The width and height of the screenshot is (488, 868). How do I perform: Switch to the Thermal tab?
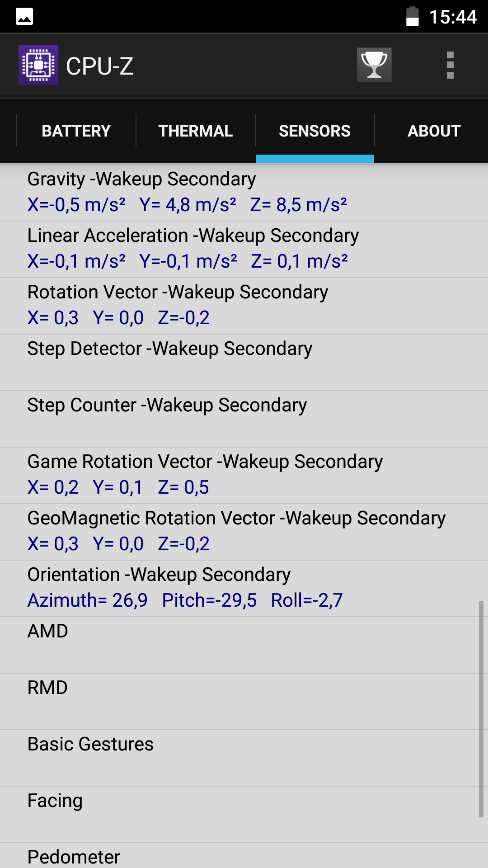(196, 131)
